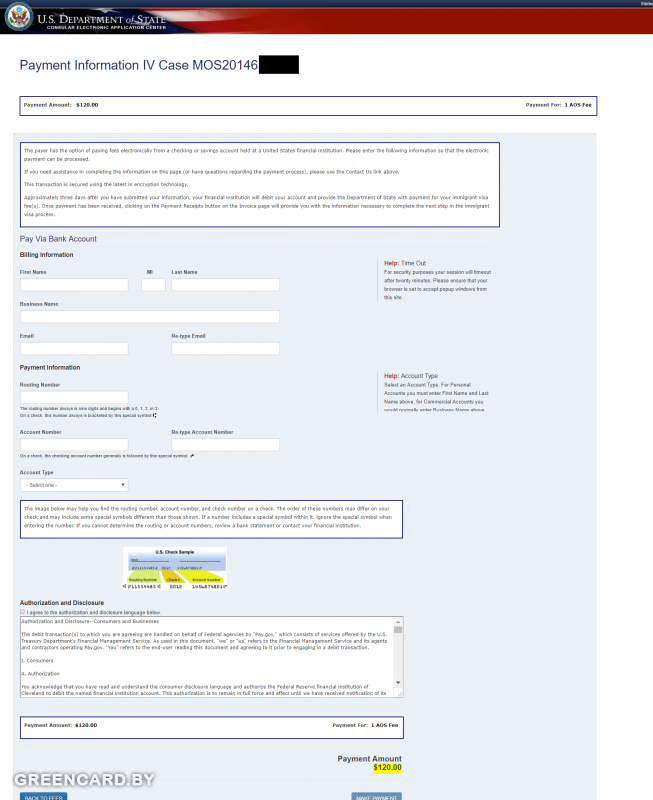Click scroll-down arrow of disclosure text box
Image resolution: width=653 pixels, height=800 pixels.
398,683
